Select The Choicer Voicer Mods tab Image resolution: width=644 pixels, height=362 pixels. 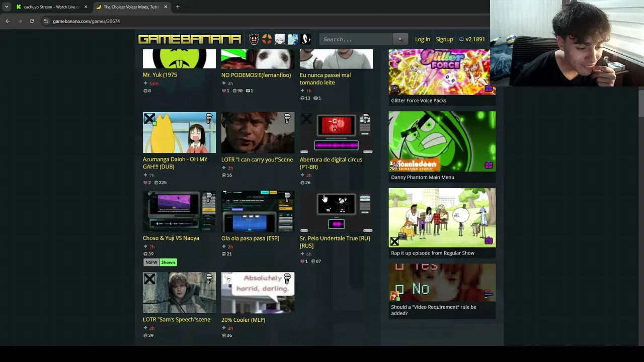[x=131, y=7]
